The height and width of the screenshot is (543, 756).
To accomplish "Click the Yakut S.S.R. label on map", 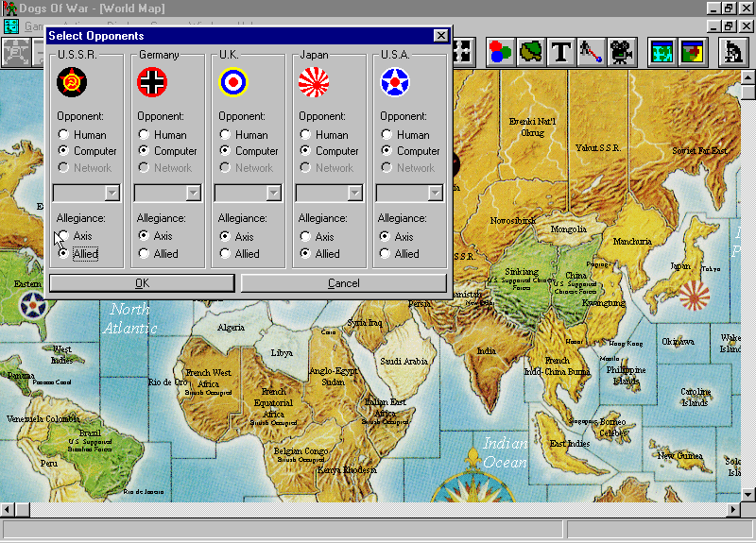I will (x=598, y=148).
